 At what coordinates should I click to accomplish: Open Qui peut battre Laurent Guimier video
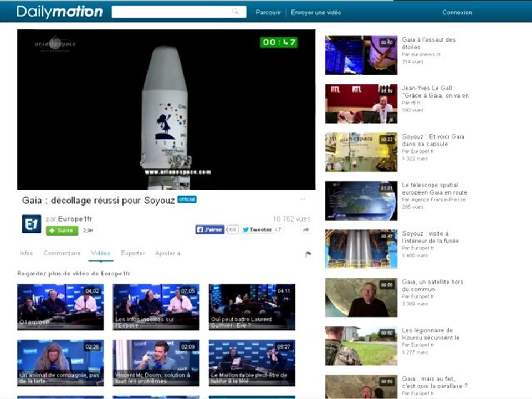tap(252, 307)
